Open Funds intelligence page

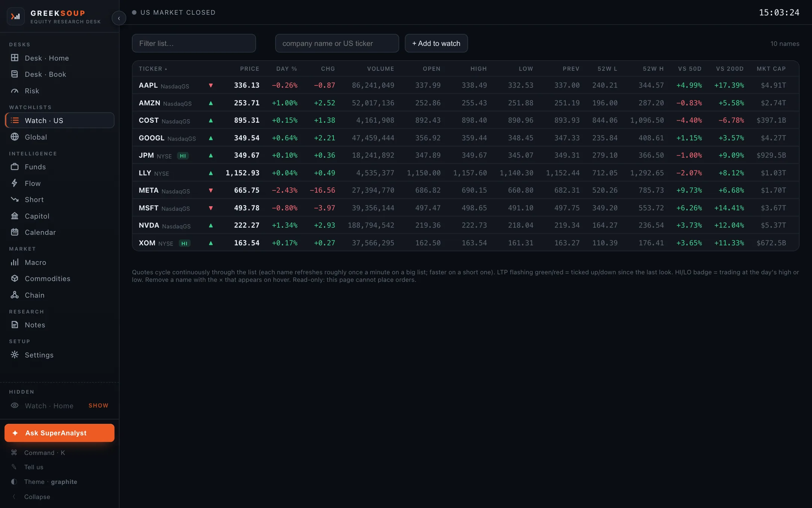(x=59, y=167)
